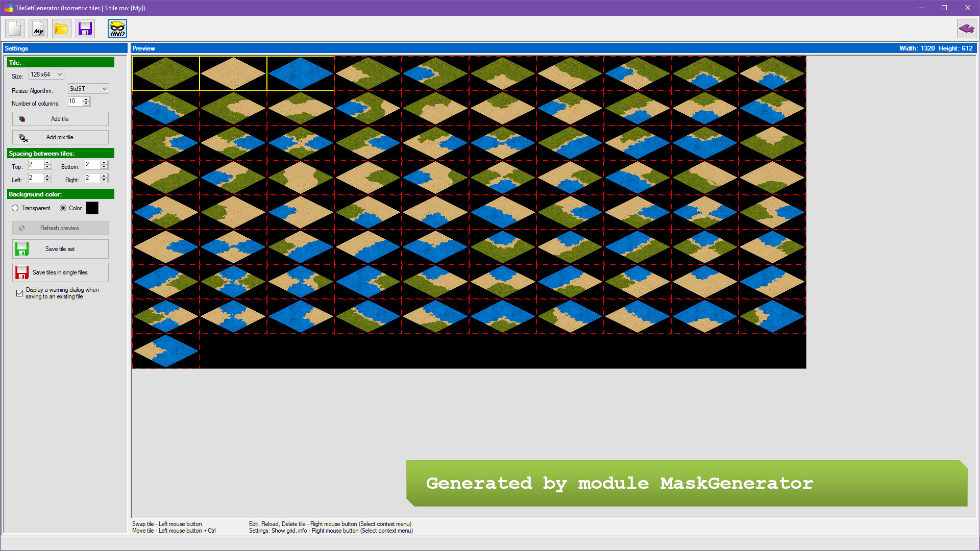
Task: Open a project from 'My' templates icon
Action: (38, 29)
